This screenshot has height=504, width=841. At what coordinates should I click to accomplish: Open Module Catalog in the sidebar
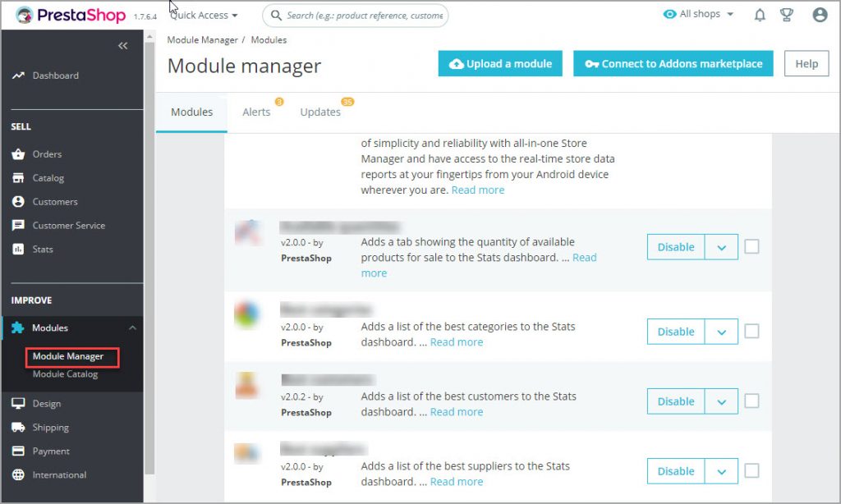(x=65, y=374)
